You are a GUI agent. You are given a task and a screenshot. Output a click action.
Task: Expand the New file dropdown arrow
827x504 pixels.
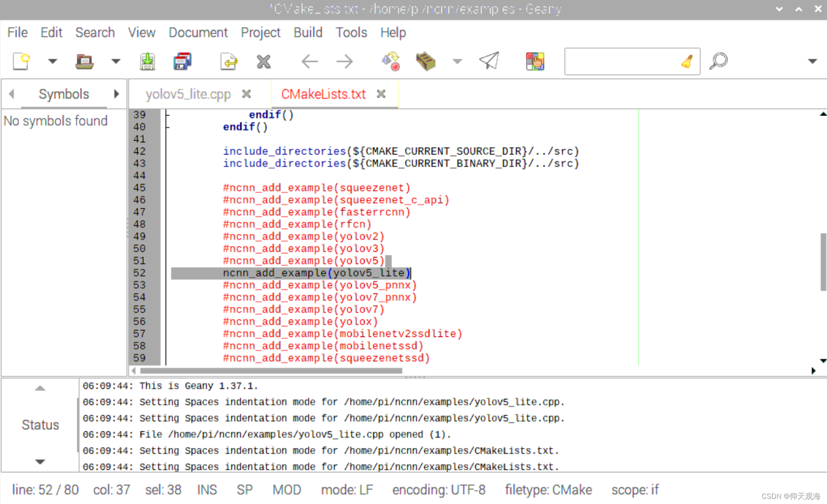(x=53, y=61)
